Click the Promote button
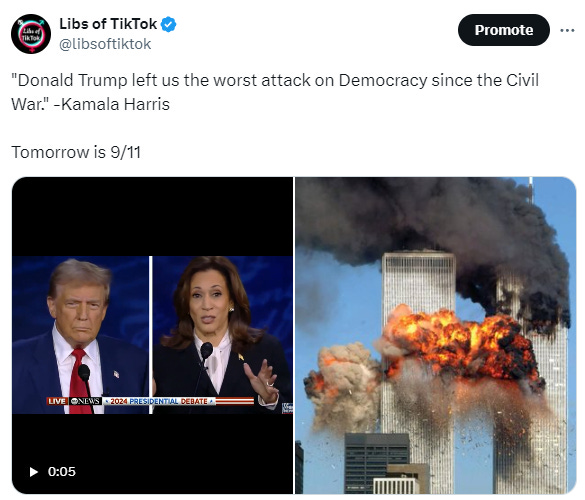This screenshot has width=585, height=500. (x=504, y=30)
